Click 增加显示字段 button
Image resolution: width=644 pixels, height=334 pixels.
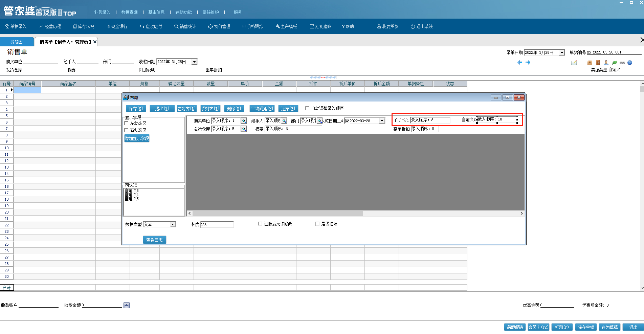click(137, 138)
